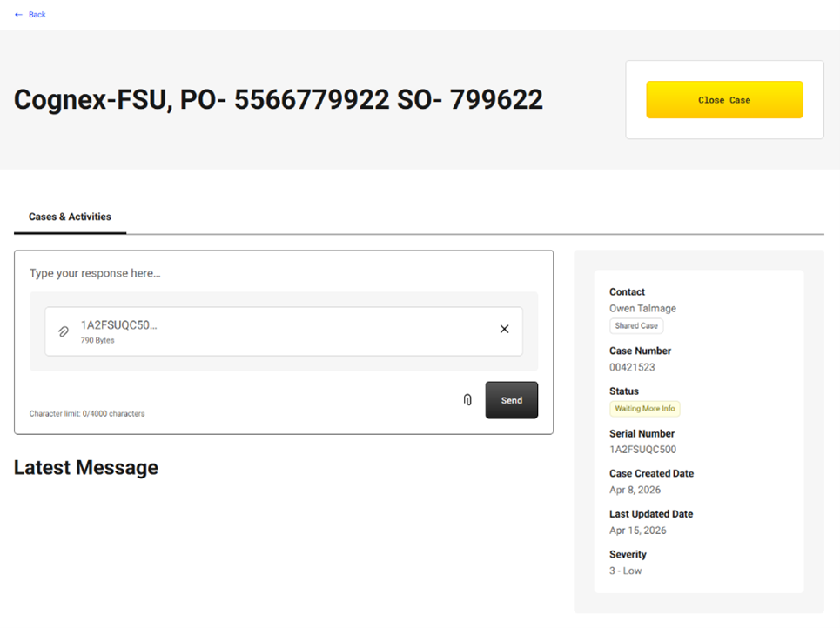Click the case created date Apr 8, 2026
Screen dimensions: 840x628
pos(635,490)
